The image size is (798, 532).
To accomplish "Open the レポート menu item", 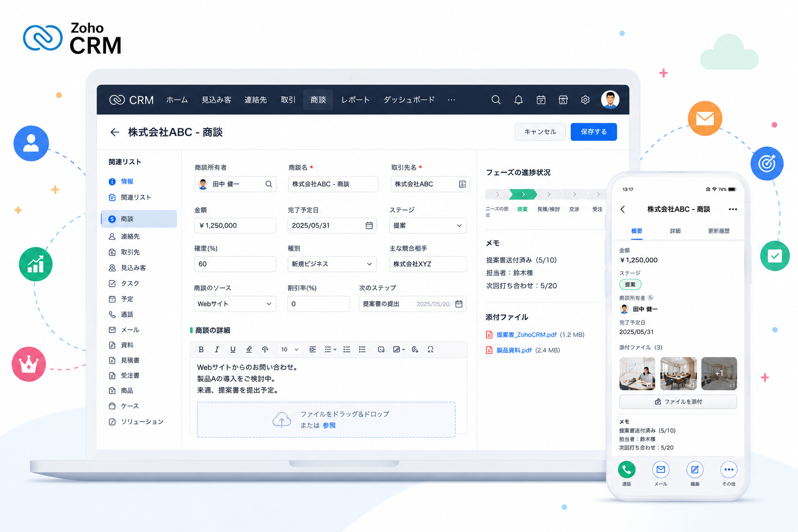I will pyautogui.click(x=355, y=100).
